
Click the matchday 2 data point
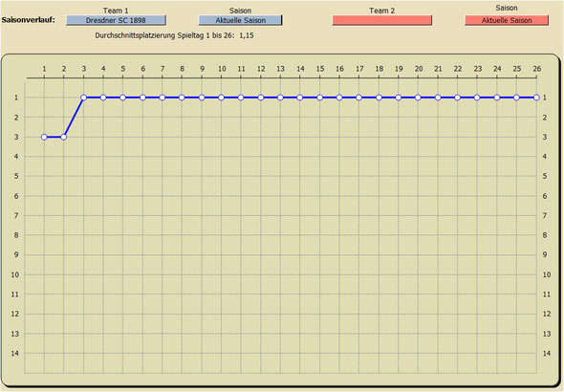click(x=64, y=137)
